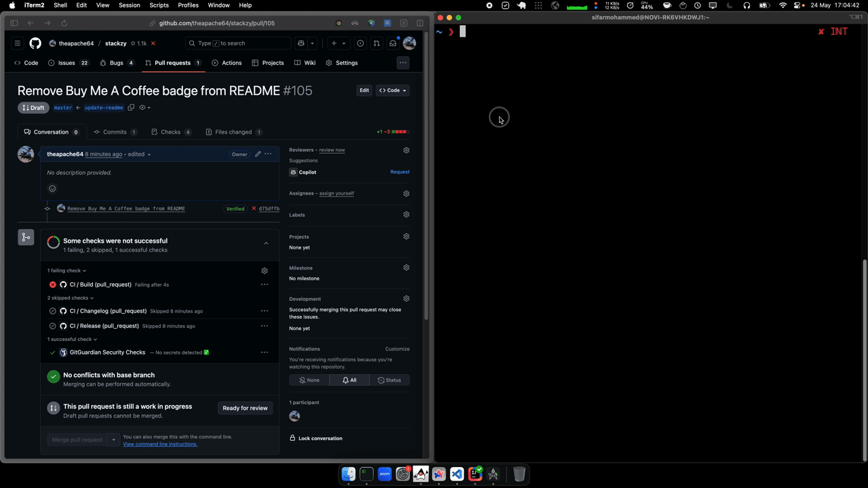Open Assignees gear settings

click(x=406, y=193)
